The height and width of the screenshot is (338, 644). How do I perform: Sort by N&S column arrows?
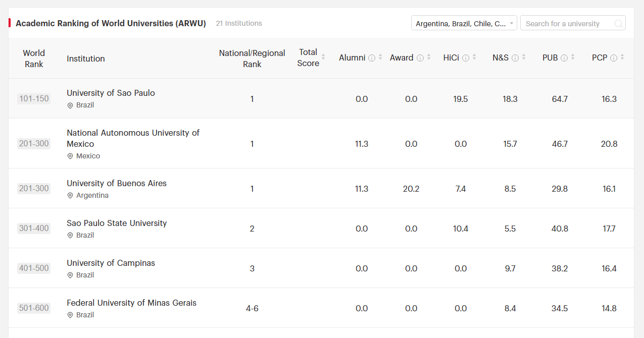point(524,58)
